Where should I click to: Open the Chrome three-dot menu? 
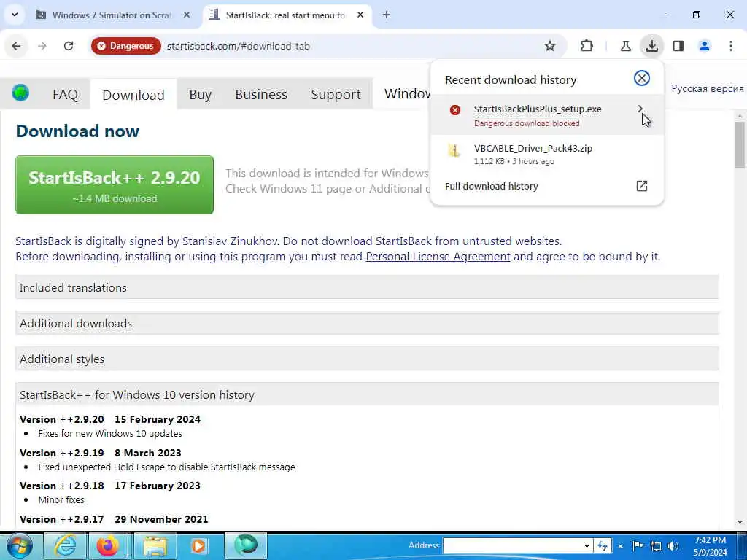(x=731, y=46)
